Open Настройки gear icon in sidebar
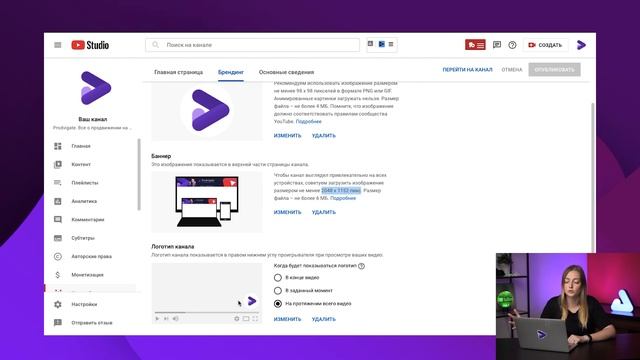The height and width of the screenshot is (360, 640). (58, 304)
